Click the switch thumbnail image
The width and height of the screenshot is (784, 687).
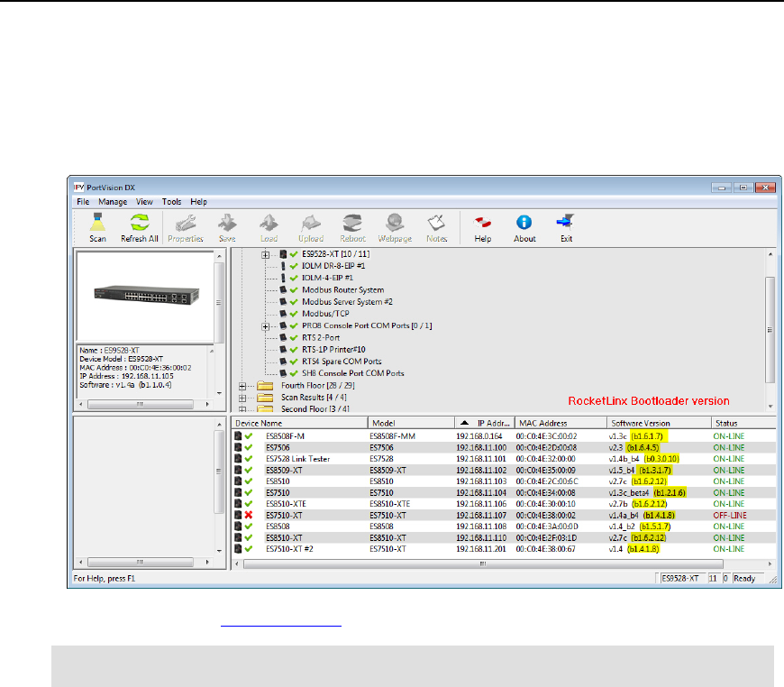[147, 295]
